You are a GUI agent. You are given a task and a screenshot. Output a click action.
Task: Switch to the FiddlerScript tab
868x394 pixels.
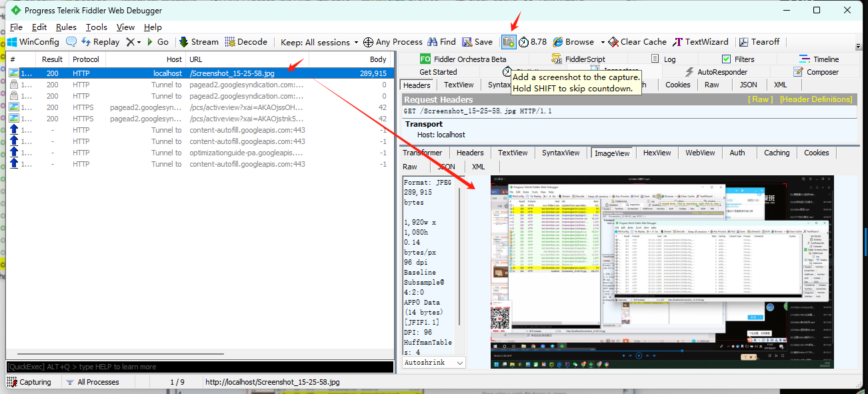tap(579, 59)
